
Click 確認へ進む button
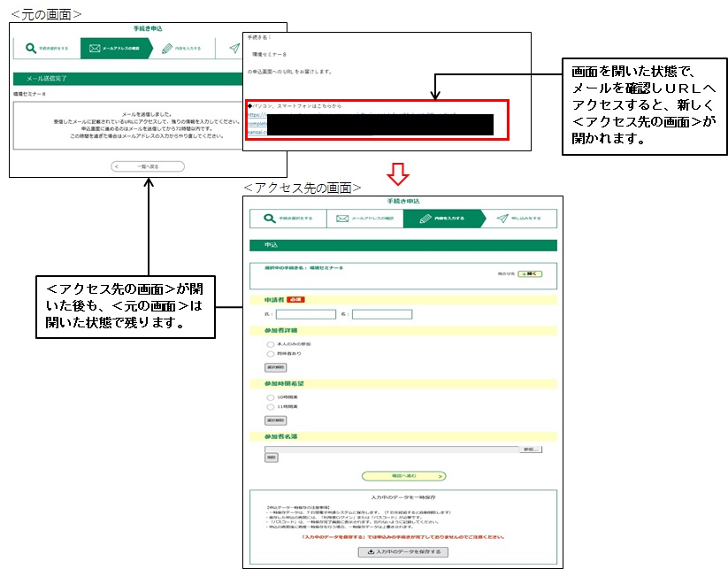tap(402, 476)
